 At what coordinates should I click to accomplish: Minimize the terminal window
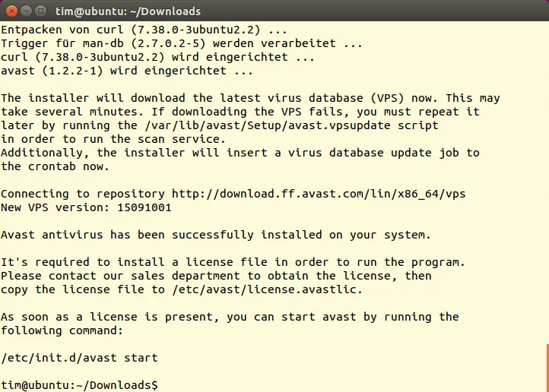pyautogui.click(x=25, y=11)
